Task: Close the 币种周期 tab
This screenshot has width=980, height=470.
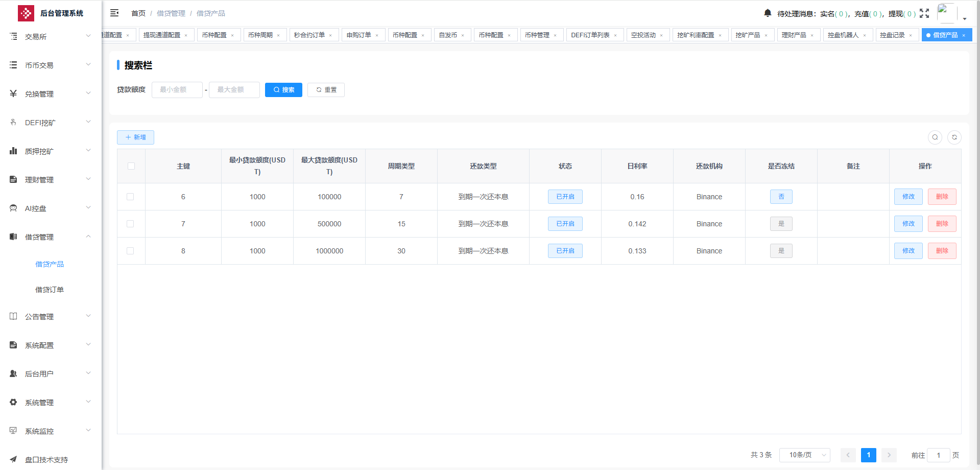Action: click(278, 35)
